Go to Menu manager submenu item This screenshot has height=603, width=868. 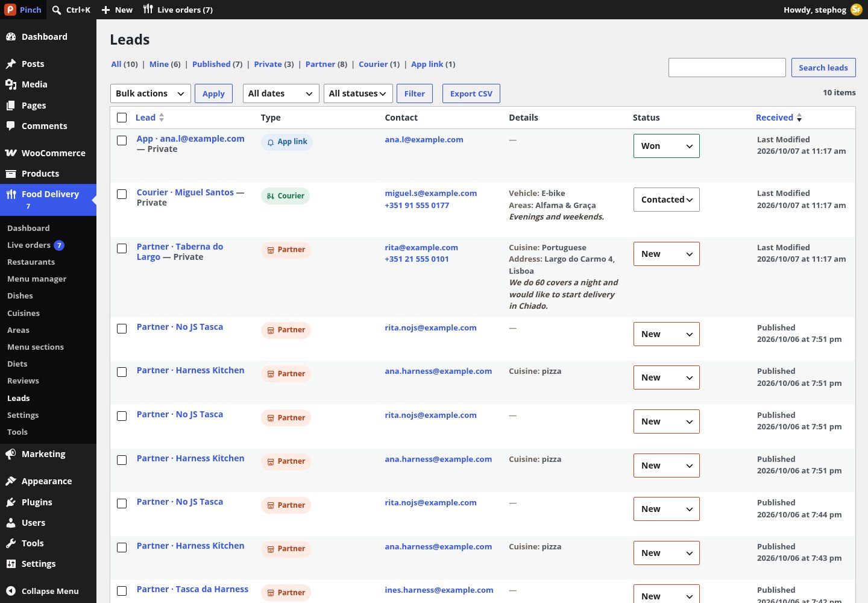coord(37,279)
